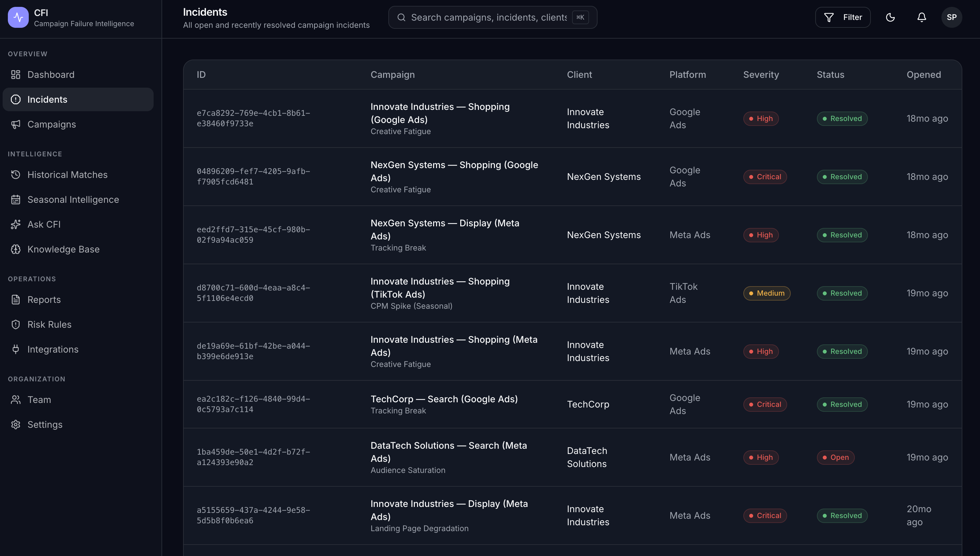
Task: Select 'Innovate Industries — Shopping (Google Ads)' campaign
Action: point(440,113)
